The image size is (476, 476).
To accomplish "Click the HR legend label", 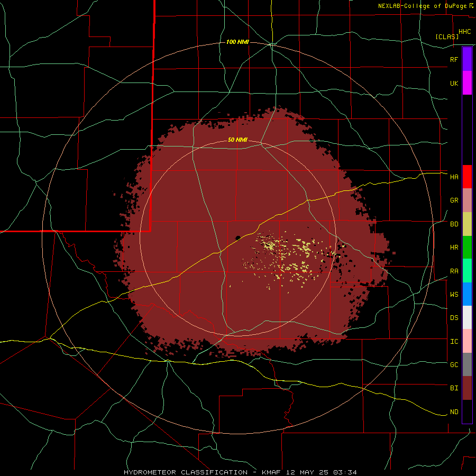I will [454, 248].
